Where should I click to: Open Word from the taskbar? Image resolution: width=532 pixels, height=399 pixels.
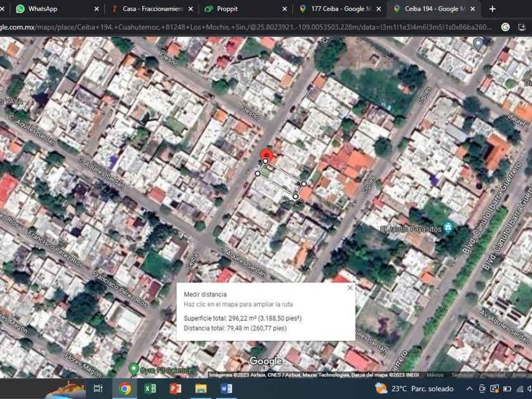(x=226, y=388)
